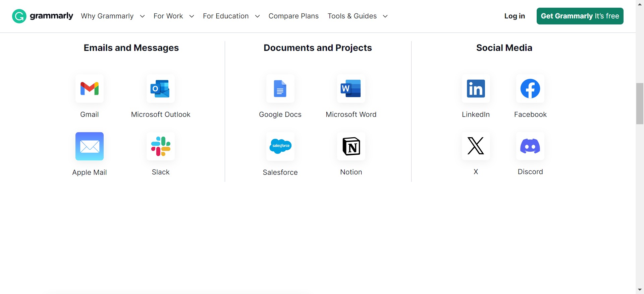
Task: Click the Microsoft Word icon
Action: pos(351,89)
